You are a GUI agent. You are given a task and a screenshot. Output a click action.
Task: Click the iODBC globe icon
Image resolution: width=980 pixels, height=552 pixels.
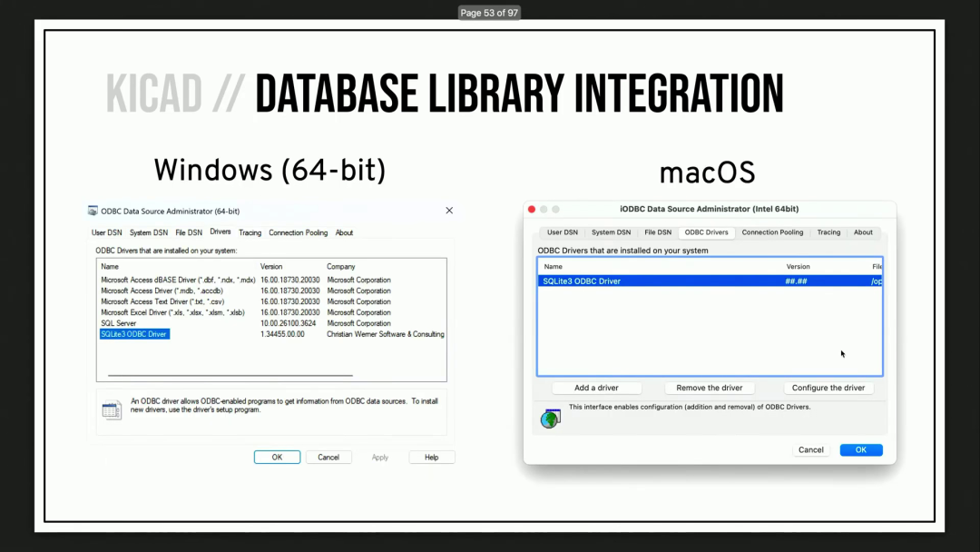551,419
